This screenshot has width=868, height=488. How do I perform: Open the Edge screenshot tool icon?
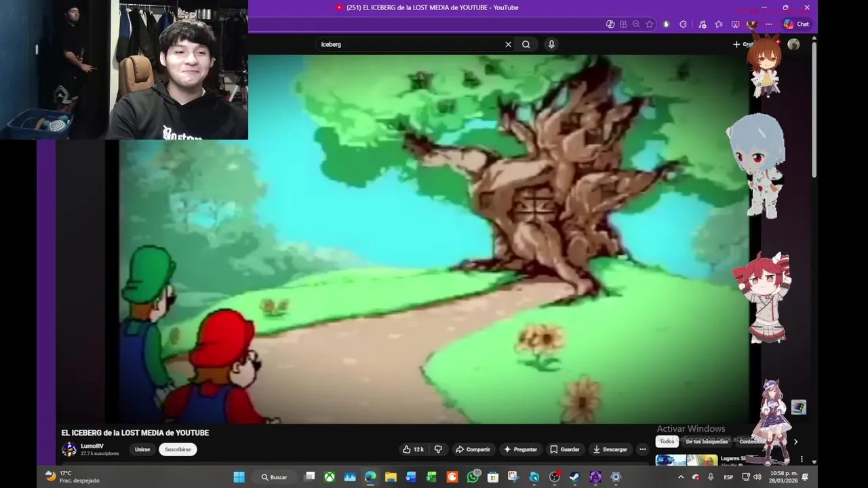(736, 24)
